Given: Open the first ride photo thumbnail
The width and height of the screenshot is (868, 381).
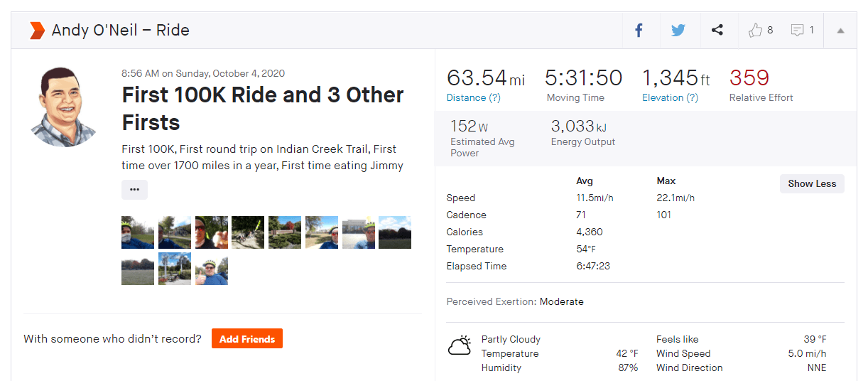Looking at the screenshot, I should [138, 232].
